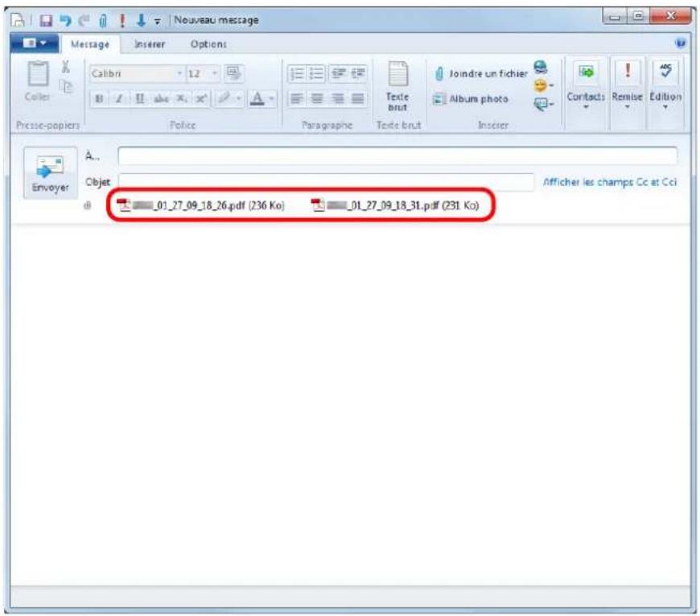
Task: Insert a bulleted list
Action: [316, 74]
